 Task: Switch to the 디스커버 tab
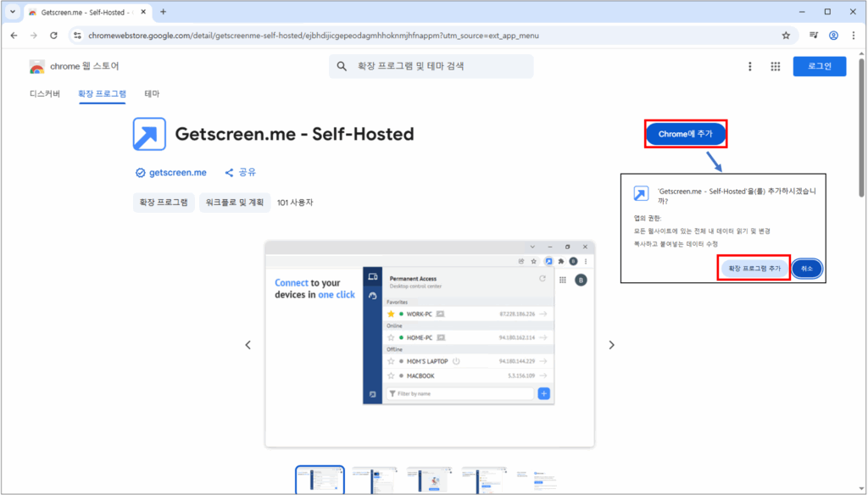[x=45, y=93]
